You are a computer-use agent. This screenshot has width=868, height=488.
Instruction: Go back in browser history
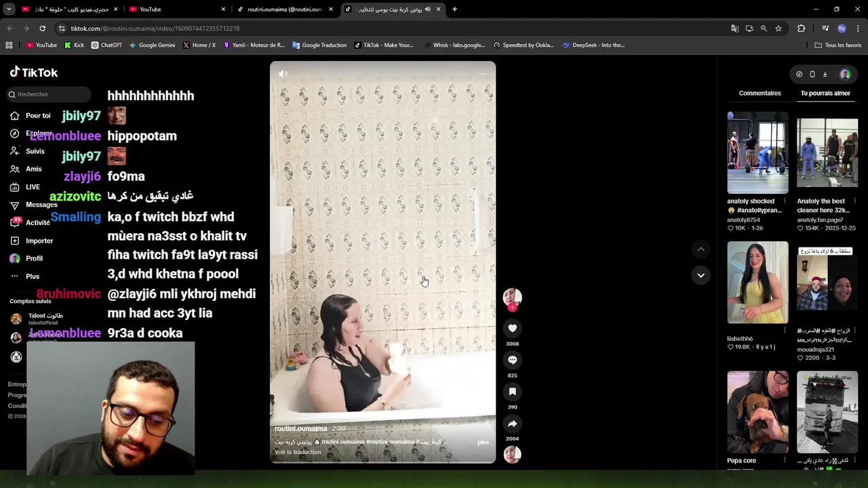9,28
